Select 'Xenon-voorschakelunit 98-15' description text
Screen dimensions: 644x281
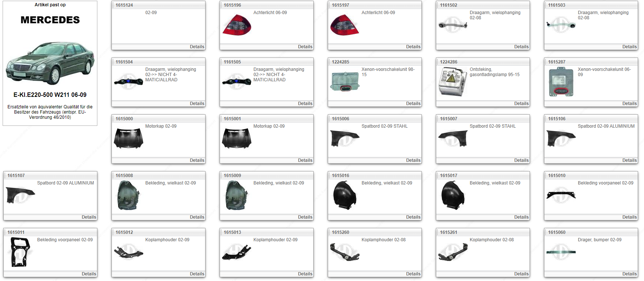click(388, 72)
